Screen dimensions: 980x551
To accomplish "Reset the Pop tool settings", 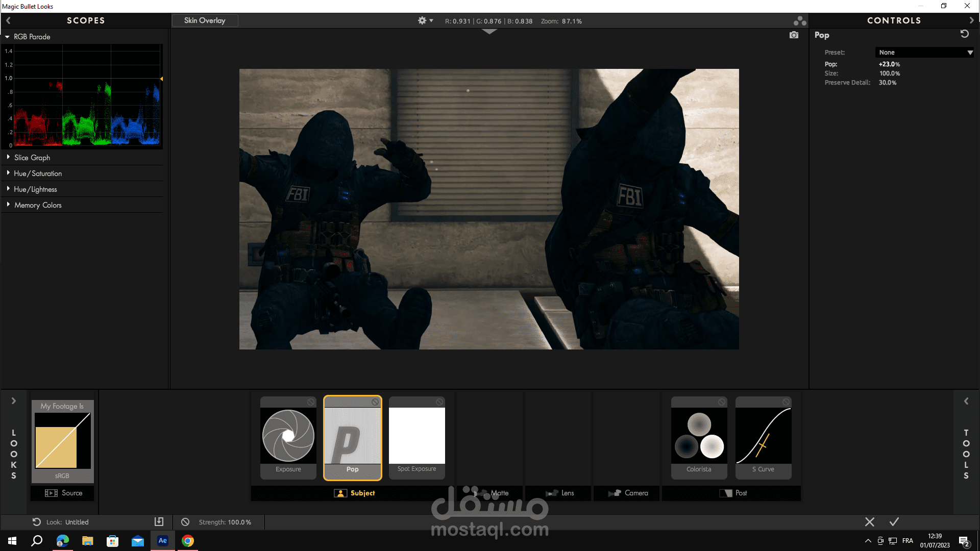I will click(x=964, y=34).
